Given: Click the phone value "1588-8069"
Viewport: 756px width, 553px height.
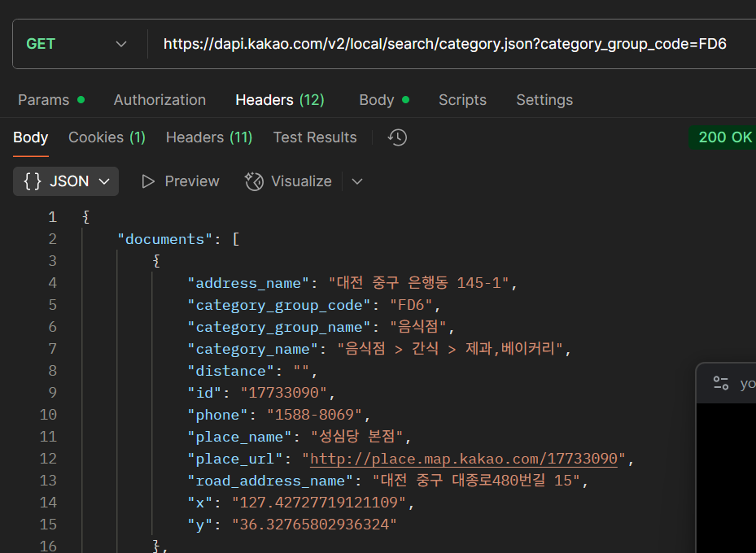Looking at the screenshot, I should 314,415.
